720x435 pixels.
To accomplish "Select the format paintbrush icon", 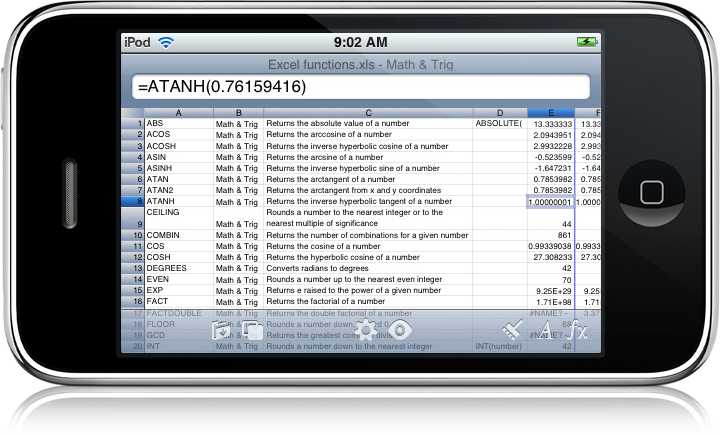I will (x=512, y=331).
